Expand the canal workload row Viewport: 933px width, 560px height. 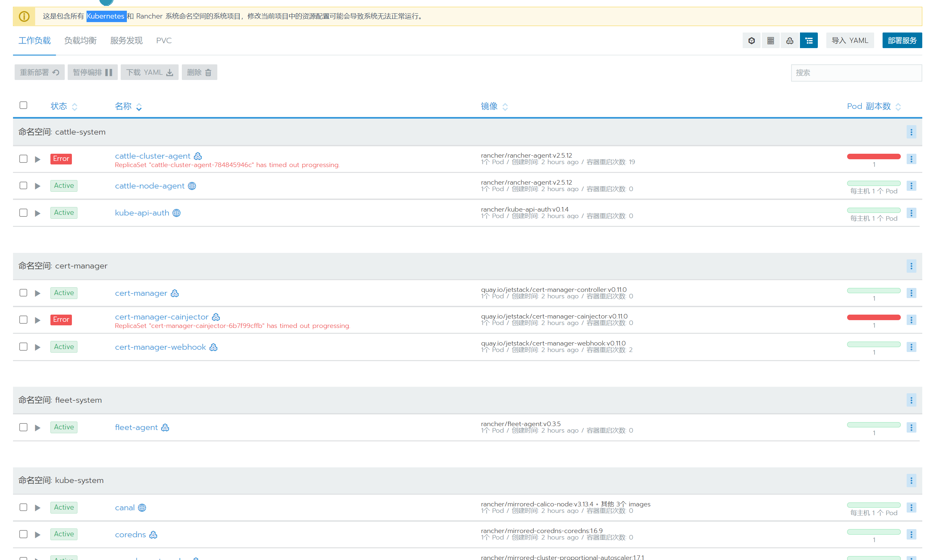[37, 508]
